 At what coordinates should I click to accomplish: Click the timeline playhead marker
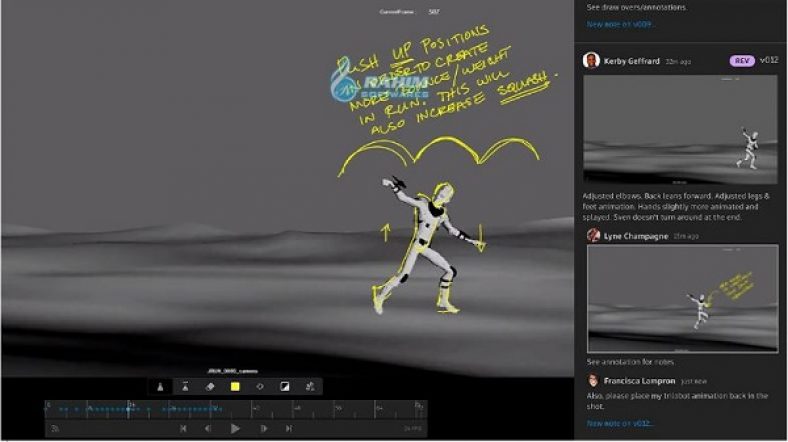(x=129, y=409)
